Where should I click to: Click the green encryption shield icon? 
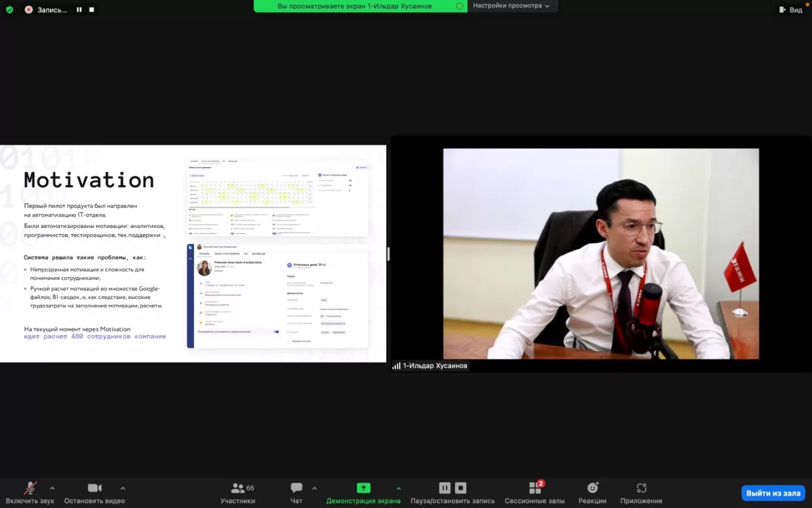[10, 10]
